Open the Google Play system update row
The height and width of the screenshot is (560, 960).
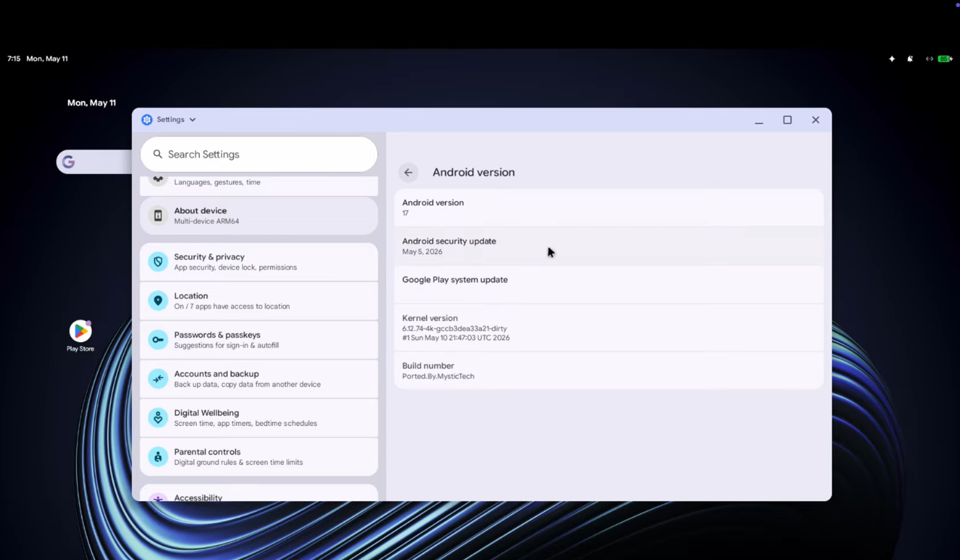[609, 284]
